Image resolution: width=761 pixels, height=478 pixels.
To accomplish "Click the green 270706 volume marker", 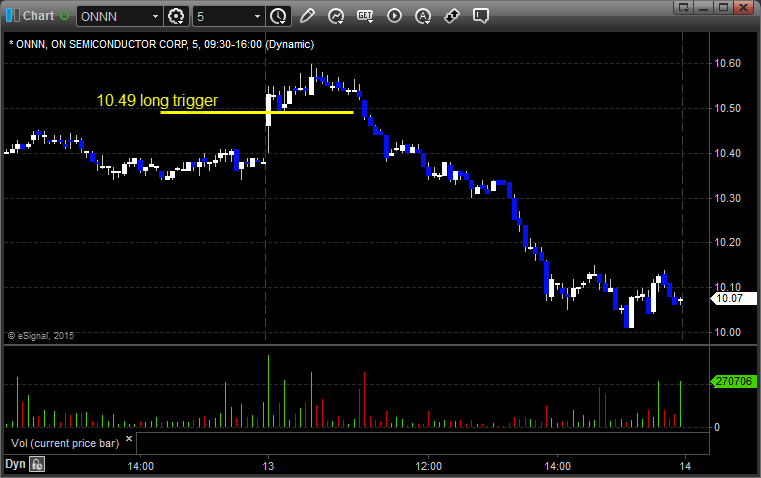I will pos(733,381).
